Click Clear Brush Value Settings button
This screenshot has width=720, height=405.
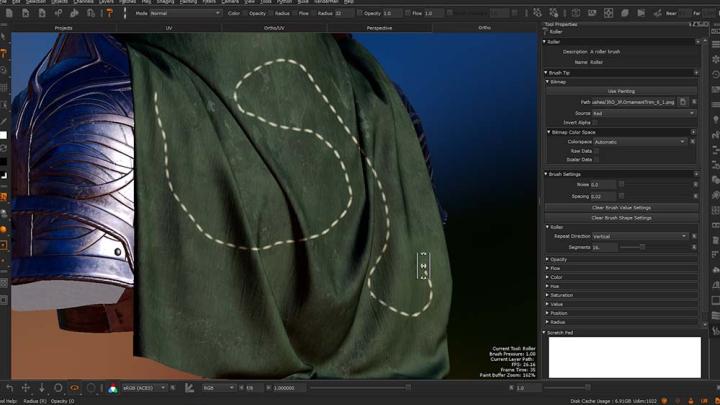[x=621, y=208]
